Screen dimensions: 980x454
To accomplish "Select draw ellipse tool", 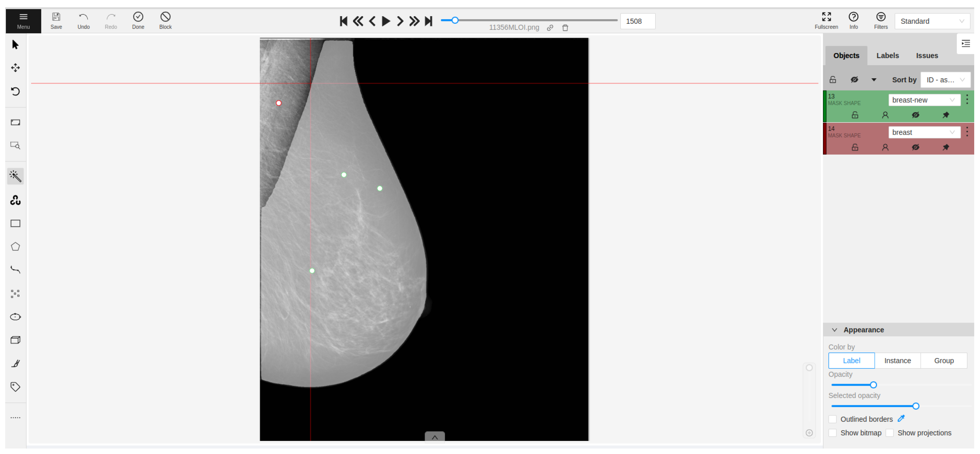I will click(15, 317).
